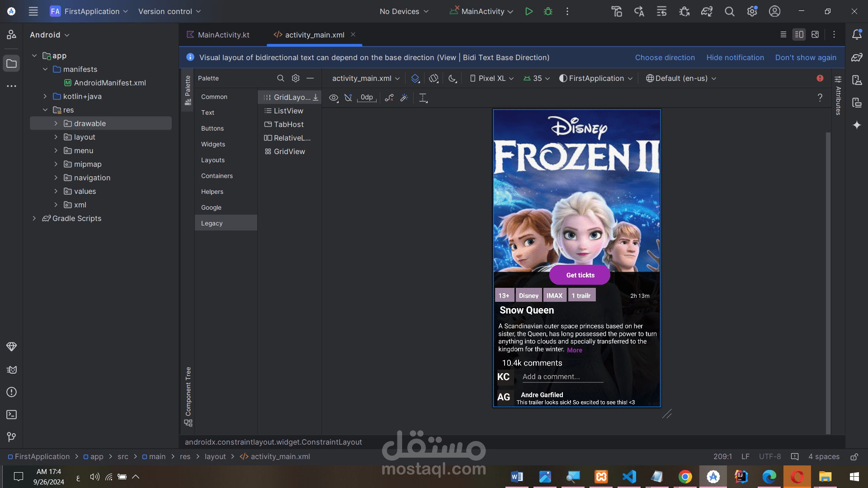This screenshot has height=488, width=868.
Task: Click Get tickts button in preview
Action: (x=580, y=275)
